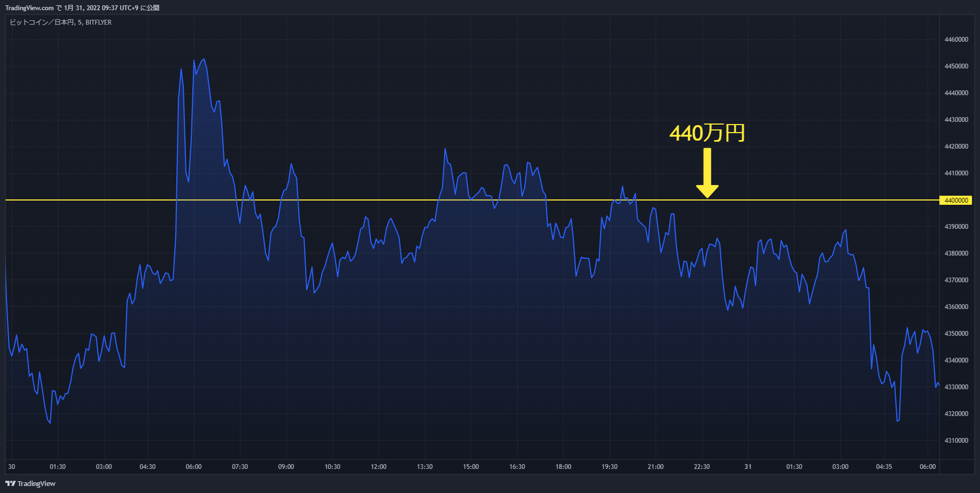Image resolution: width=980 pixels, height=493 pixels.
Task: Click the 4430000 price axis label
Action: [x=956, y=120]
